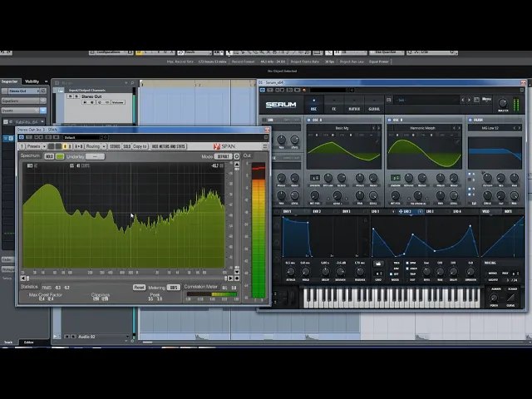Open the LFO shape folder icon
The image size is (532, 399).
click(378, 264)
